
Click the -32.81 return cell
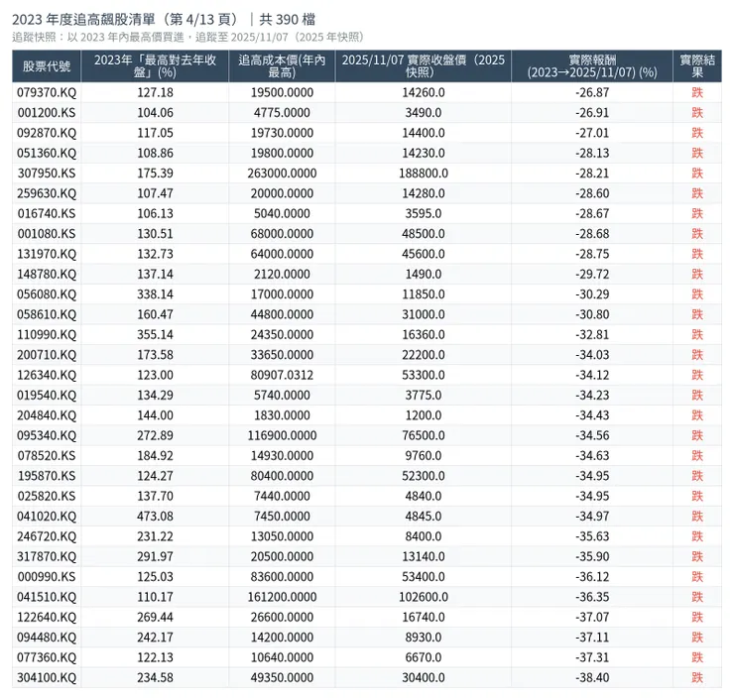[x=592, y=334]
